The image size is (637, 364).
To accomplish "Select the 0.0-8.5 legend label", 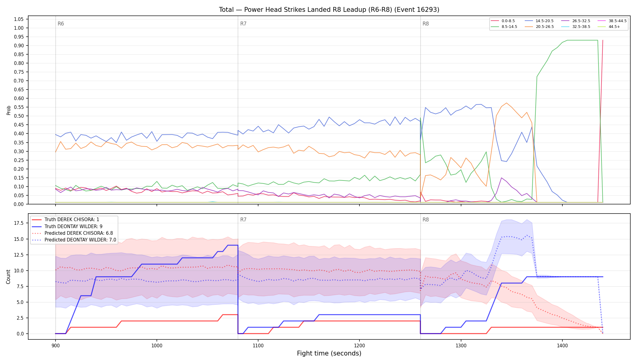I will 508,21.
